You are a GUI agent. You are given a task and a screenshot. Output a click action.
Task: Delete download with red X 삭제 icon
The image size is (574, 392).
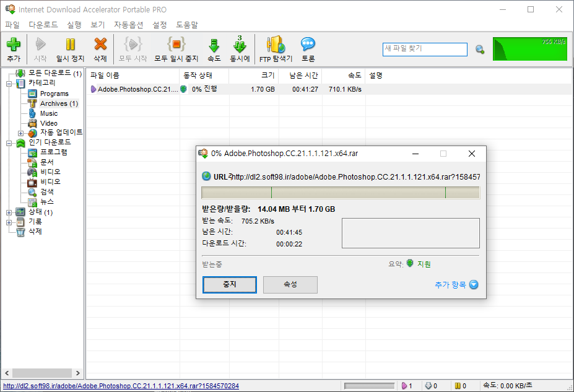pos(100,45)
